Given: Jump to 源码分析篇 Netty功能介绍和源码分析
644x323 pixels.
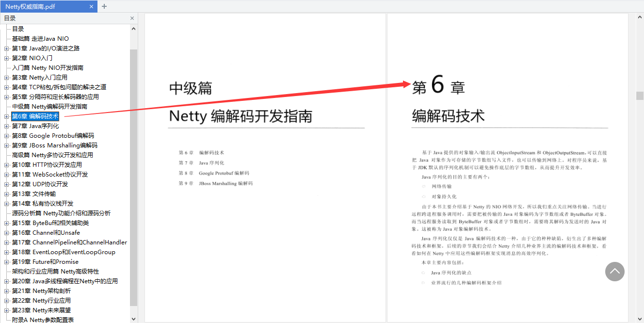Looking at the screenshot, I should (x=62, y=213).
